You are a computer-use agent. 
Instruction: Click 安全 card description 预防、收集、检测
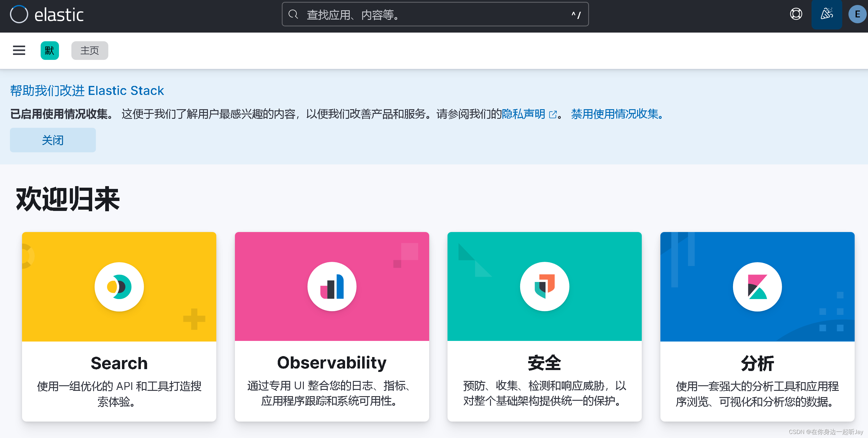pyautogui.click(x=545, y=393)
